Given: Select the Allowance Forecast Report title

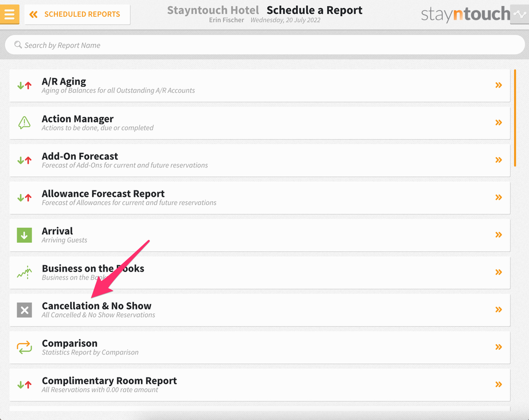Looking at the screenshot, I should coord(103,194).
